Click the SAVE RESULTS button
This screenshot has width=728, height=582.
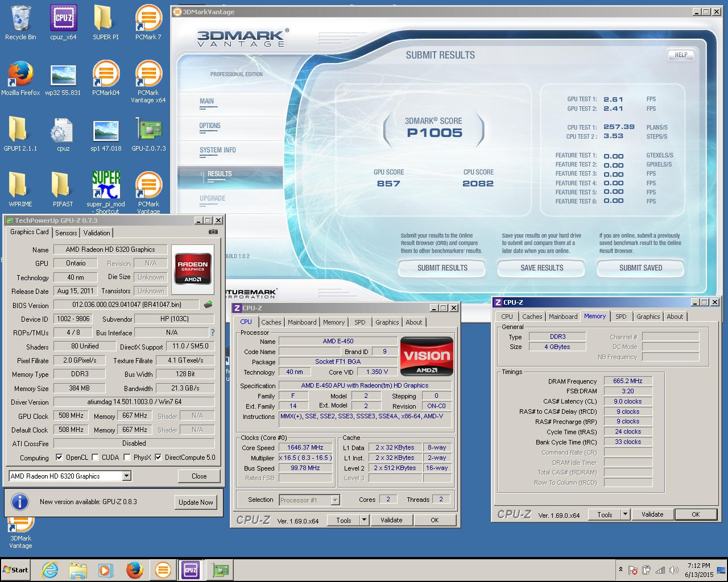pos(541,268)
